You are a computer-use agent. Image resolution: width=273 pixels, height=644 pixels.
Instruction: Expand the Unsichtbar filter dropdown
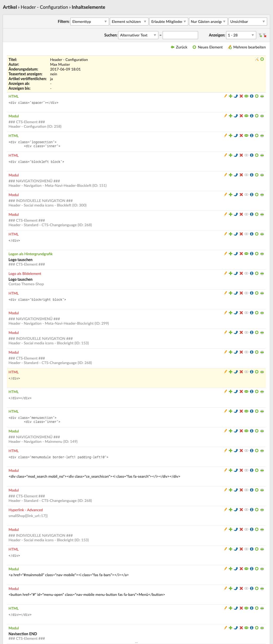point(248,22)
